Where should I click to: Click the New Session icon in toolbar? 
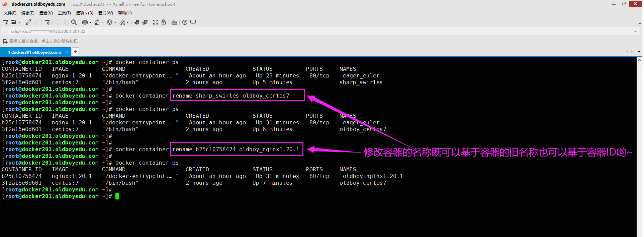tap(5, 22)
